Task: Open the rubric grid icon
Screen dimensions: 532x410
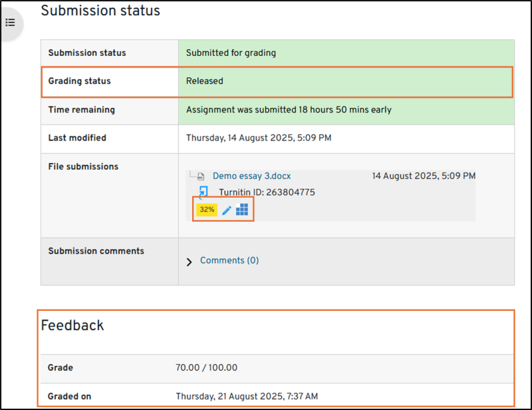Action: [242, 210]
